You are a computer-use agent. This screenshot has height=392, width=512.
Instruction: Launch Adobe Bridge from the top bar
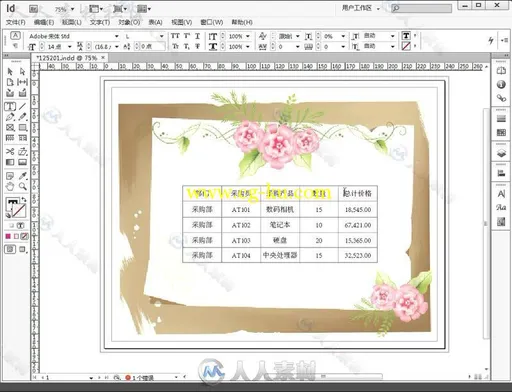point(33,9)
